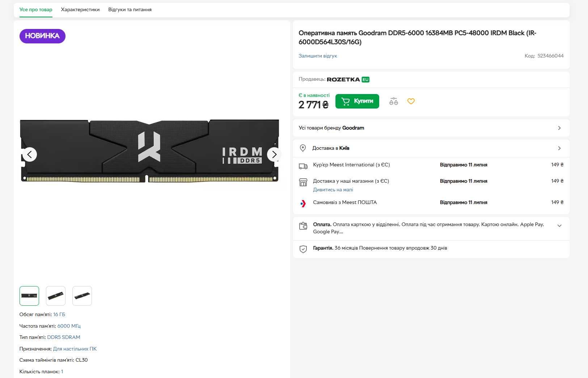Click the payment wallet icon
Image resolution: width=588 pixels, height=378 pixels.
[303, 226]
